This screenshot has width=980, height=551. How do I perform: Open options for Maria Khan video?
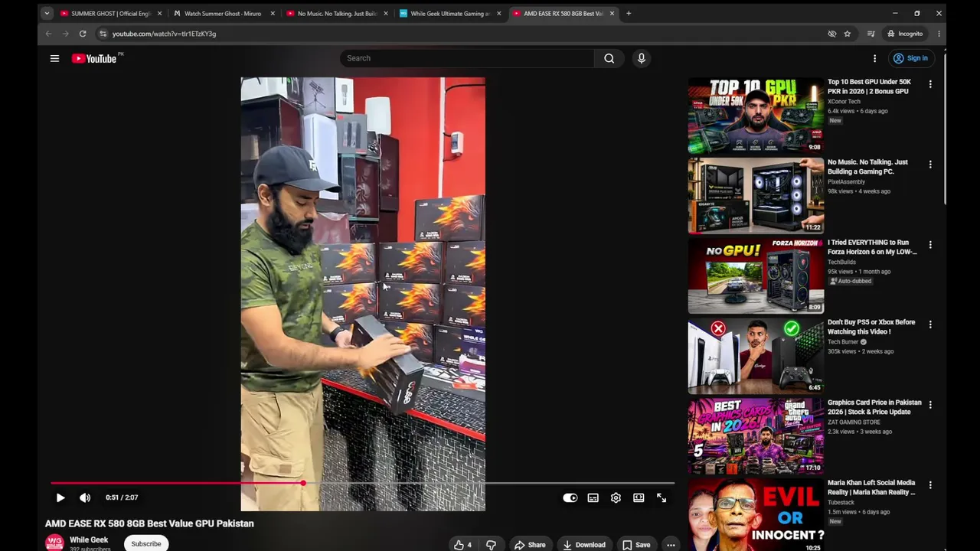tap(930, 485)
